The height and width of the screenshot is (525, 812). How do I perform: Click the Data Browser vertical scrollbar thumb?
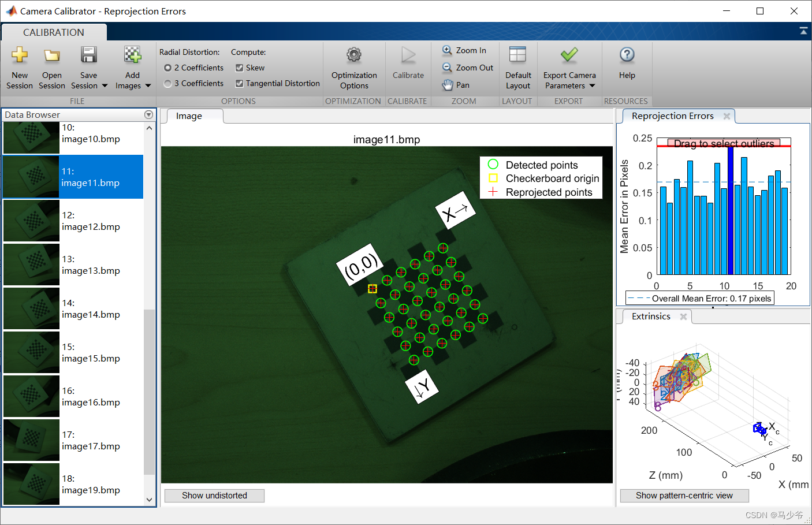150,393
